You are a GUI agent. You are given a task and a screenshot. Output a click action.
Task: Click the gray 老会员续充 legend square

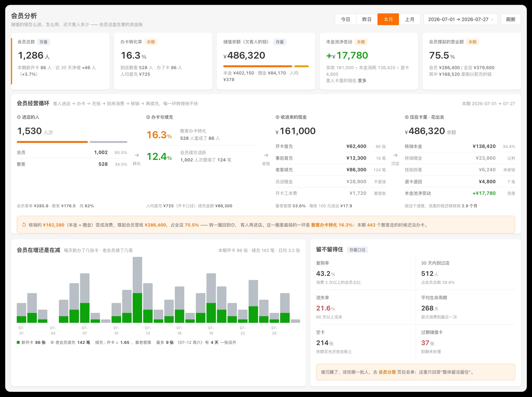coord(52,342)
